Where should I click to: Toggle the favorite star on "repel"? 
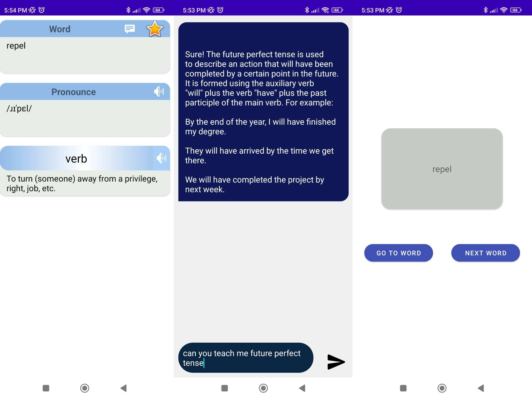(154, 29)
